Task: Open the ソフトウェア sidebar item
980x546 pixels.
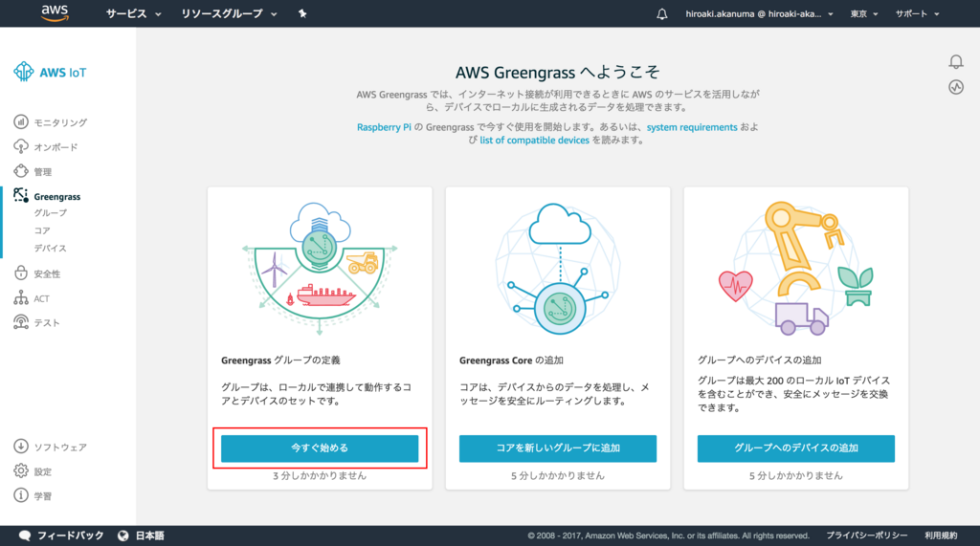Action: (x=60, y=448)
